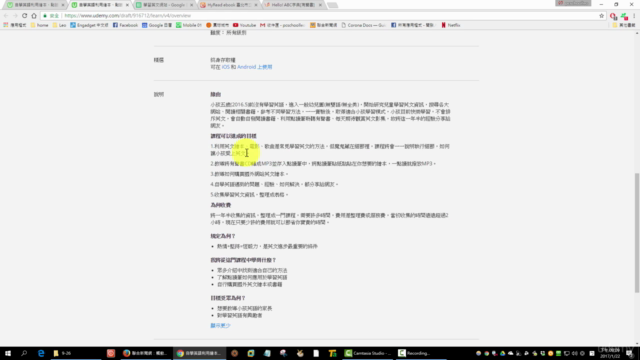Switch to the HyRead ebook tab
This screenshot has height=360, width=640.
tap(228, 5)
